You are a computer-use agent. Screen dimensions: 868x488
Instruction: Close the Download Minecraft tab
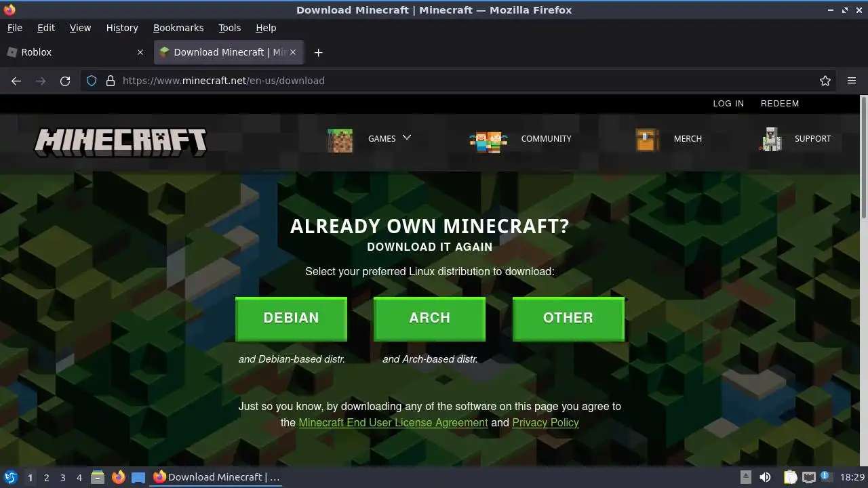tap(294, 52)
